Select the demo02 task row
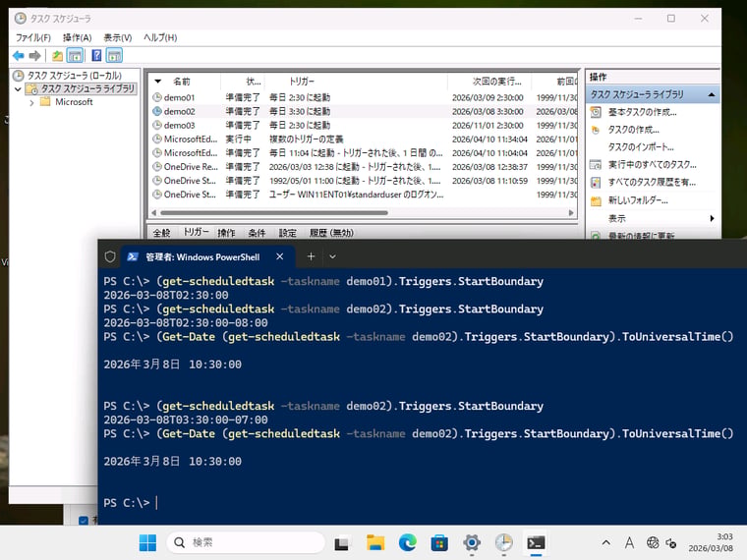 coord(364,111)
